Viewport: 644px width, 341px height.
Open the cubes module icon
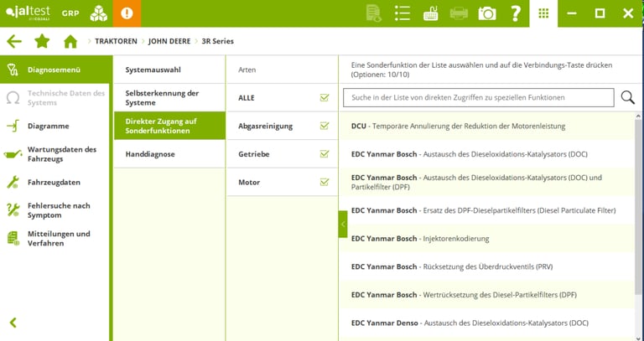(99, 13)
